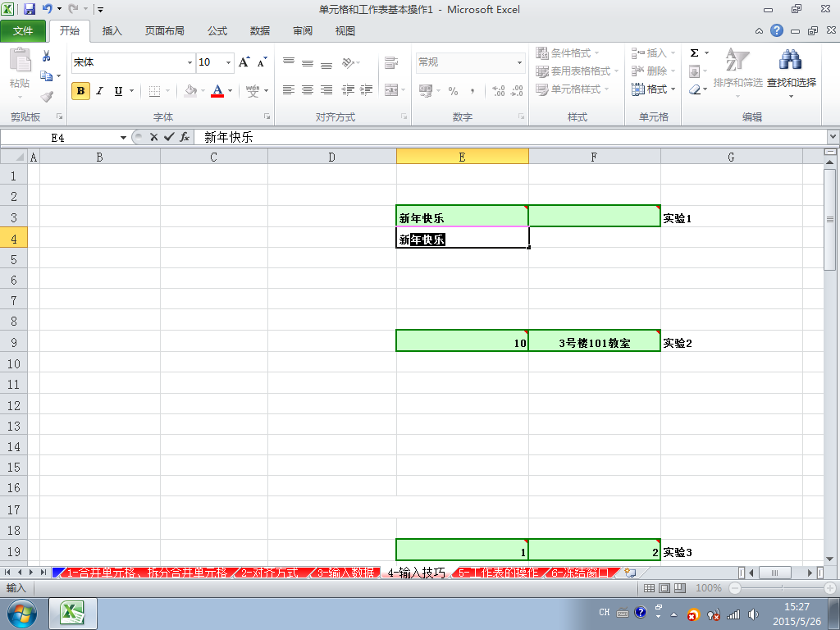
Task: Click the percent style icon
Action: click(x=453, y=91)
